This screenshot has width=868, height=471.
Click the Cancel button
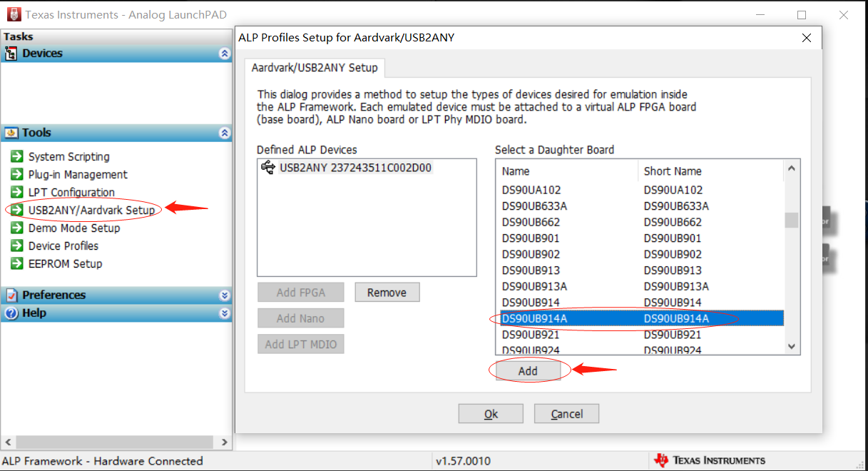tap(566, 414)
